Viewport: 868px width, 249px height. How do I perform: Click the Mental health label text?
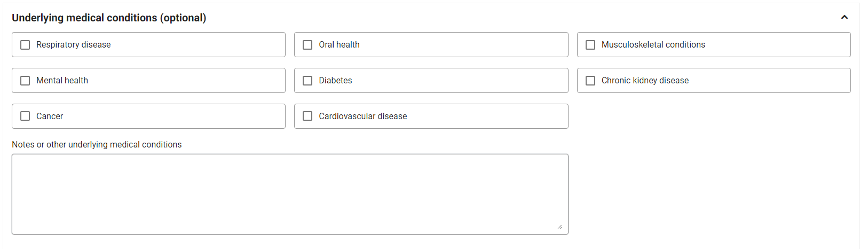coord(62,81)
